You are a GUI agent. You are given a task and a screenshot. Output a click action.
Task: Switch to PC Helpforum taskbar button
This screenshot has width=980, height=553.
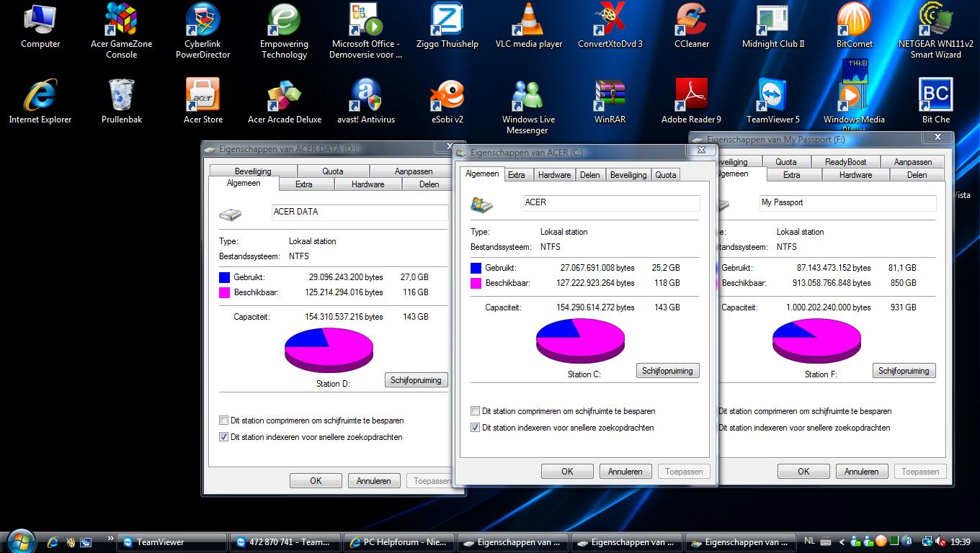(399, 542)
